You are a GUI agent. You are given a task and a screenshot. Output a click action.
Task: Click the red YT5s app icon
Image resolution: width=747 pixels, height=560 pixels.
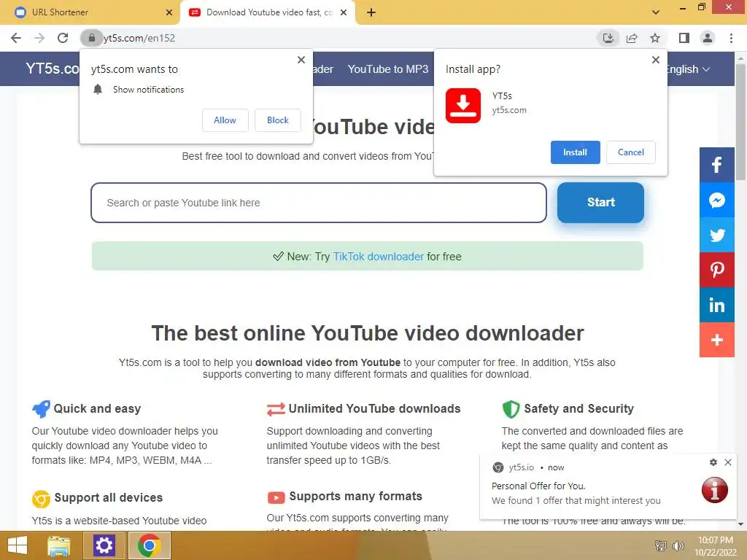463,106
